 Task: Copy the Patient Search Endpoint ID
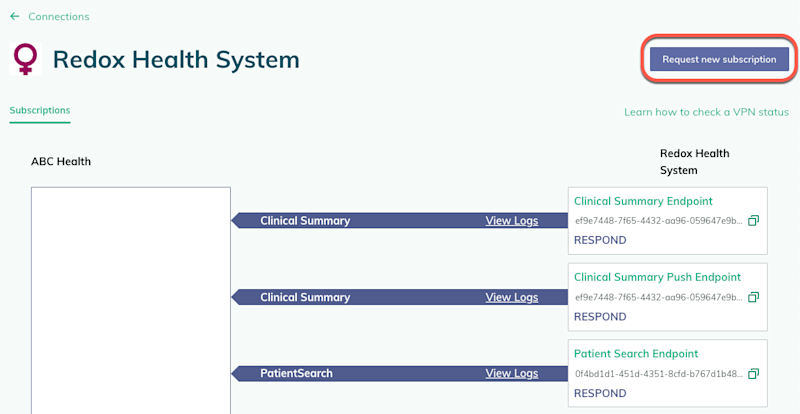pos(753,374)
